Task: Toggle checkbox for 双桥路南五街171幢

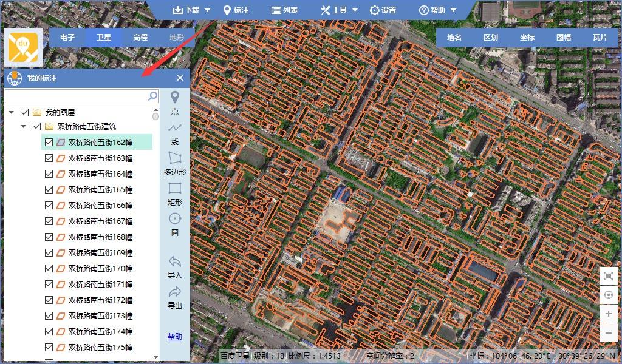Action: (49, 285)
